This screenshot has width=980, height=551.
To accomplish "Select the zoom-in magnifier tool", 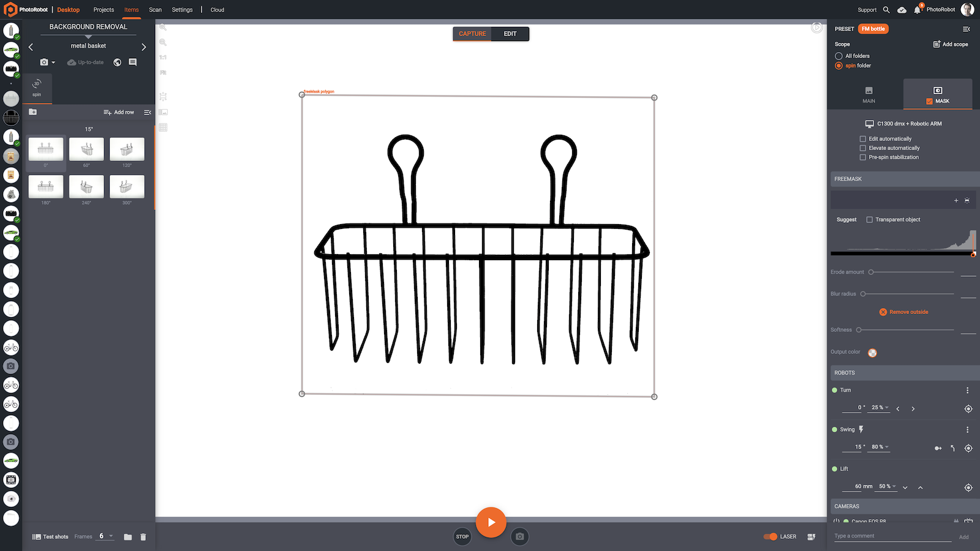I will point(163,27).
